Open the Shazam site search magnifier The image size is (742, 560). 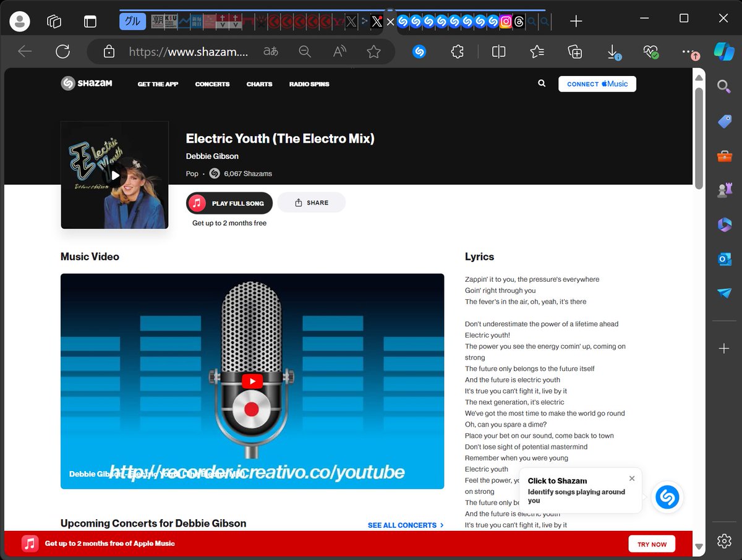tap(542, 83)
